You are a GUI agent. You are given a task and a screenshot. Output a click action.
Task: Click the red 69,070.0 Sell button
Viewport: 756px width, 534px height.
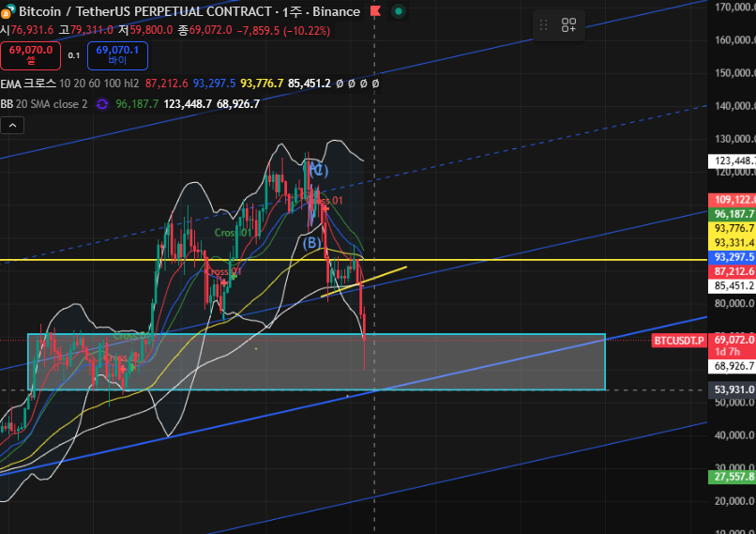[x=30, y=55]
